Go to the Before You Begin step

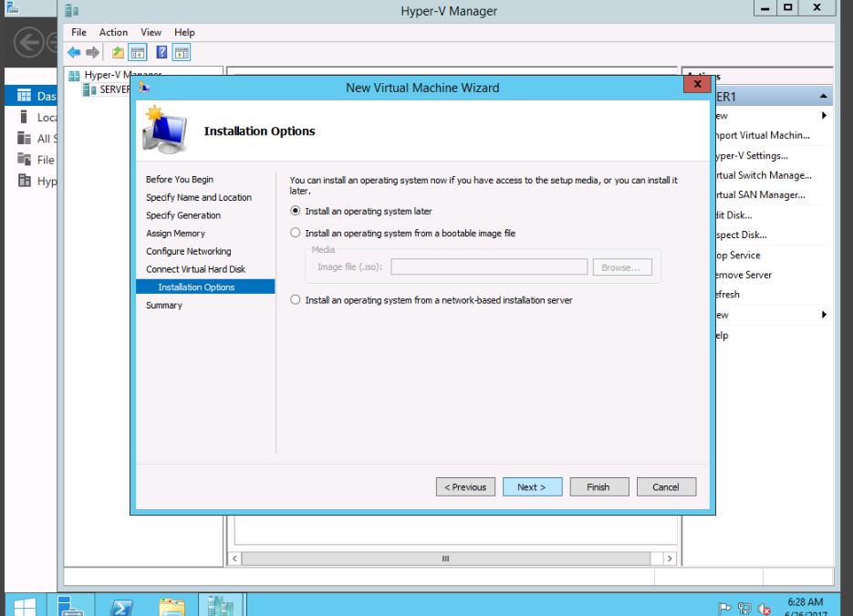click(x=180, y=179)
